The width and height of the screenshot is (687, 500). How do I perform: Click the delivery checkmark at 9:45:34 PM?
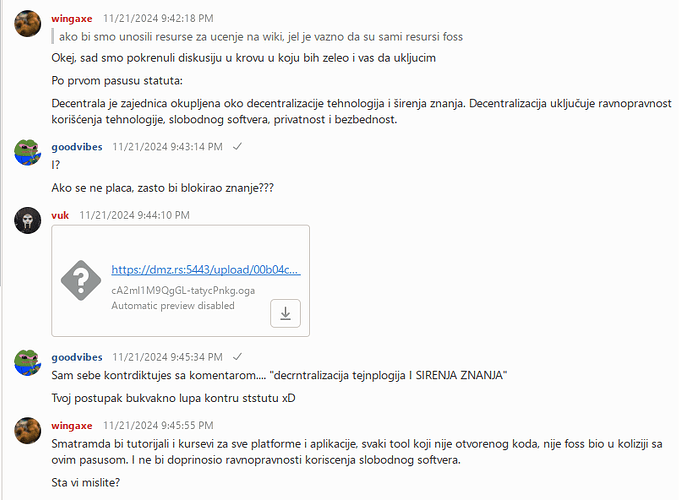[x=237, y=357]
